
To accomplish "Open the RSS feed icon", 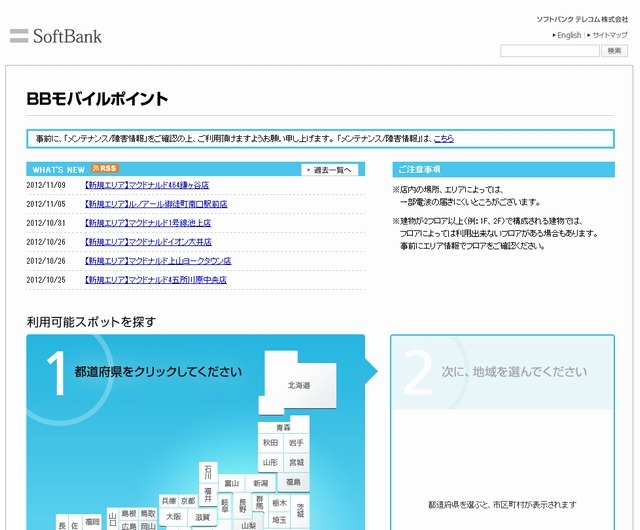I will pos(105,168).
